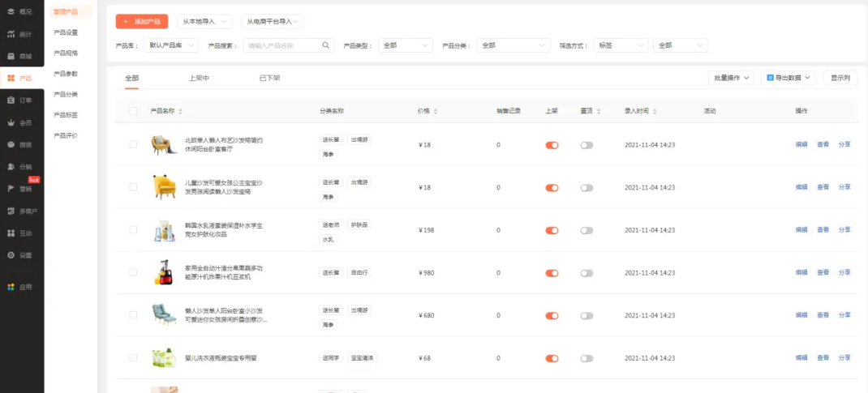Viewport: 868px width, 393px height.
Task: Select 产品分类 in the submenu
Action: pyautogui.click(x=66, y=94)
